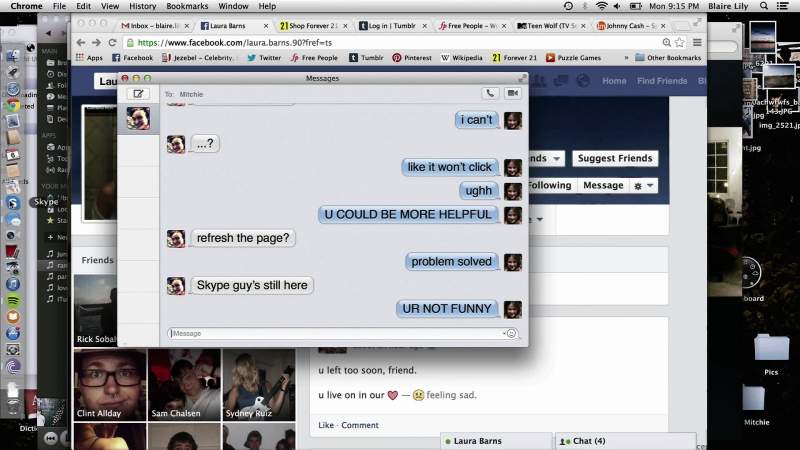Image resolution: width=800 pixels, height=450 pixels.
Task: Reload the Facebook page
Action: click(x=112, y=43)
